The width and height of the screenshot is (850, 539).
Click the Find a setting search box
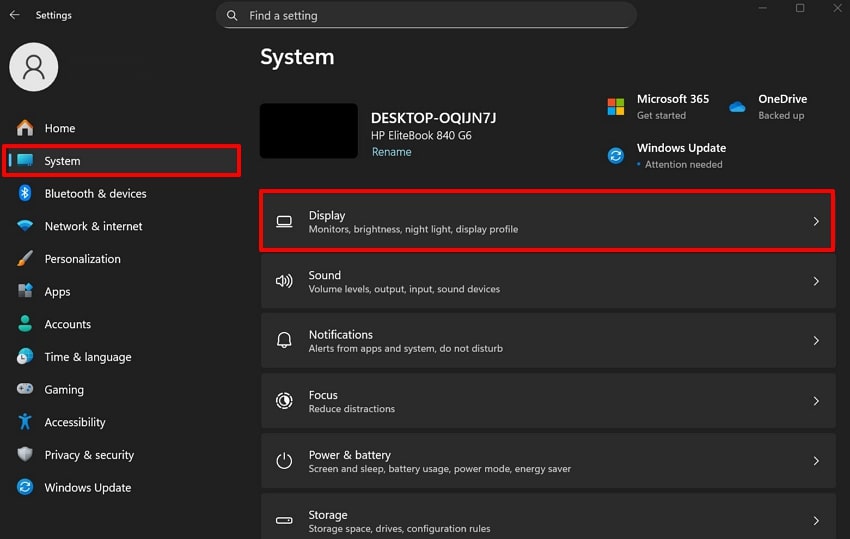(426, 15)
